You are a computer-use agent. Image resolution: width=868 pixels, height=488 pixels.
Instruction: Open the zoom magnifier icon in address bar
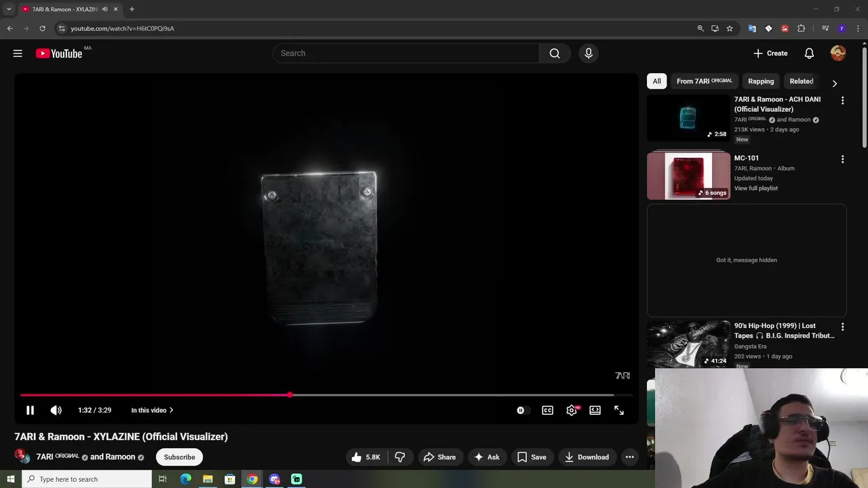point(701,28)
